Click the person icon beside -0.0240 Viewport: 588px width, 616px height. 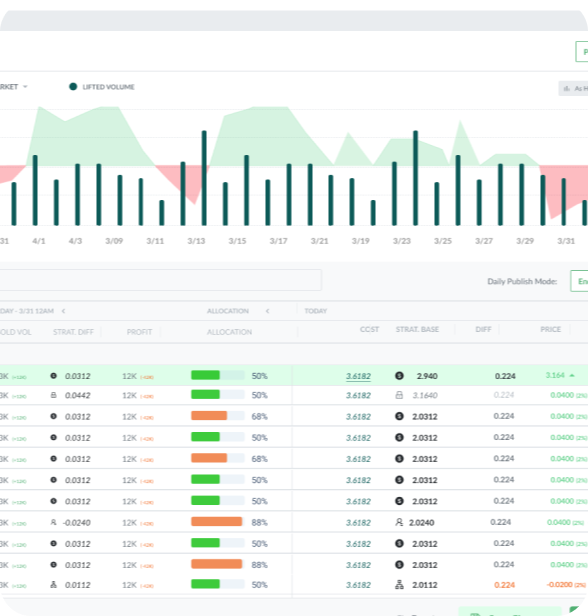click(x=54, y=522)
